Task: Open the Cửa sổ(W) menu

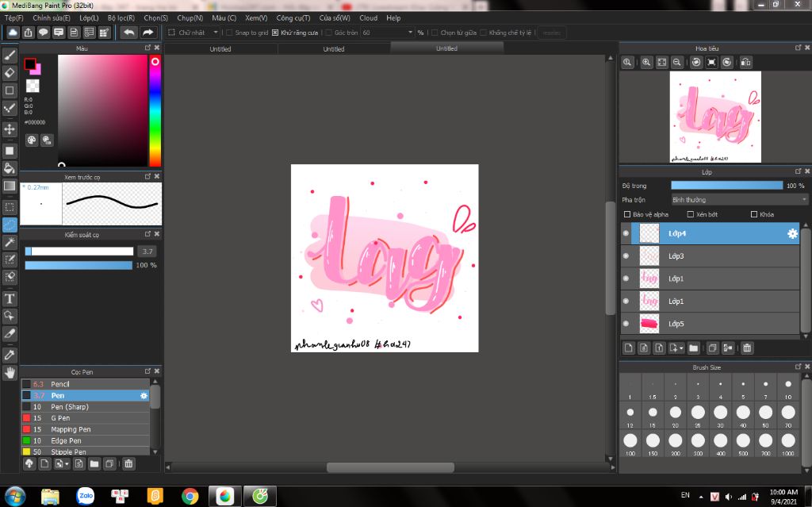Action: click(x=335, y=17)
